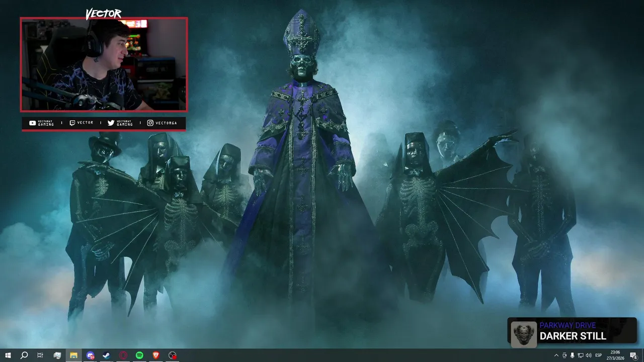Open Task View on the taskbar
This screenshot has height=362, width=644.
40,355
